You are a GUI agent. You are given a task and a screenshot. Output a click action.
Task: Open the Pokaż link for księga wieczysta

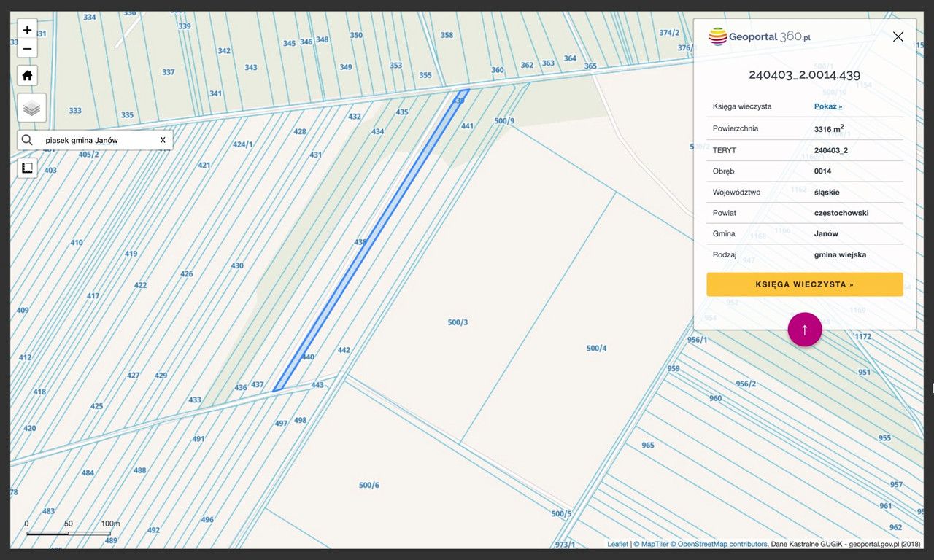coord(828,106)
